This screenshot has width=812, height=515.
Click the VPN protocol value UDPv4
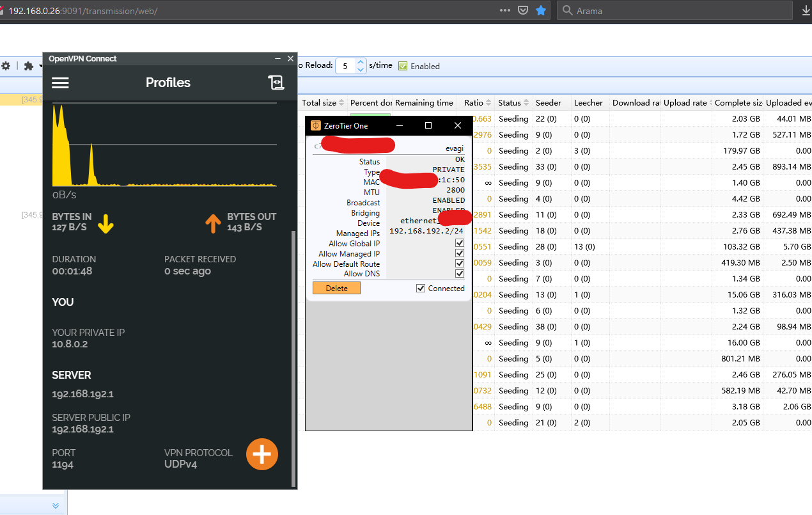click(180, 464)
